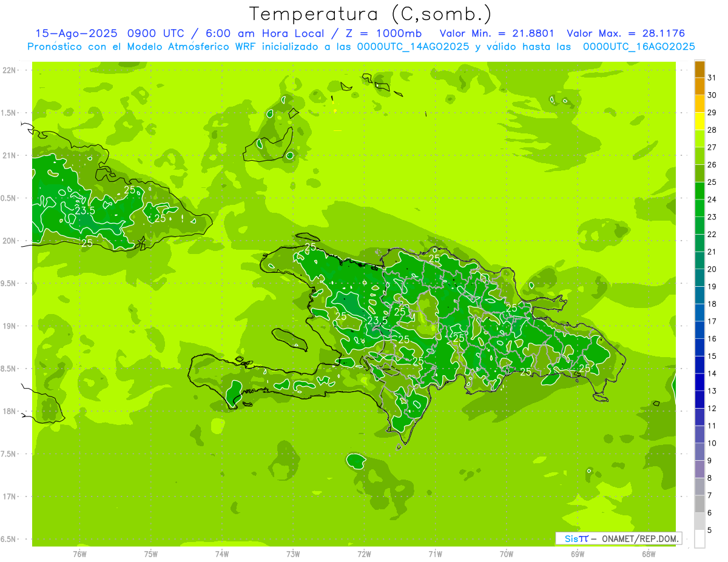Click the color scale label 10

click(x=712, y=443)
